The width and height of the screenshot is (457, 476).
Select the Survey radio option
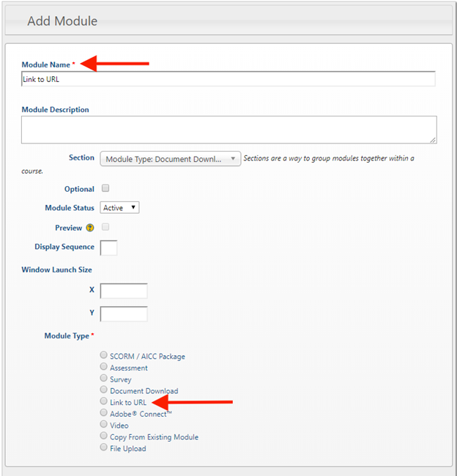[x=103, y=378]
